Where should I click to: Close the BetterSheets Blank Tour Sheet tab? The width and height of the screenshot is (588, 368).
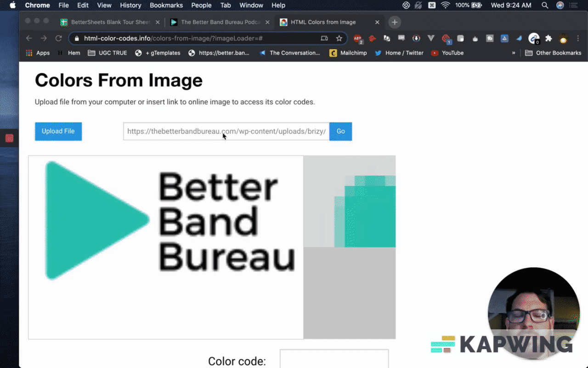(x=158, y=22)
